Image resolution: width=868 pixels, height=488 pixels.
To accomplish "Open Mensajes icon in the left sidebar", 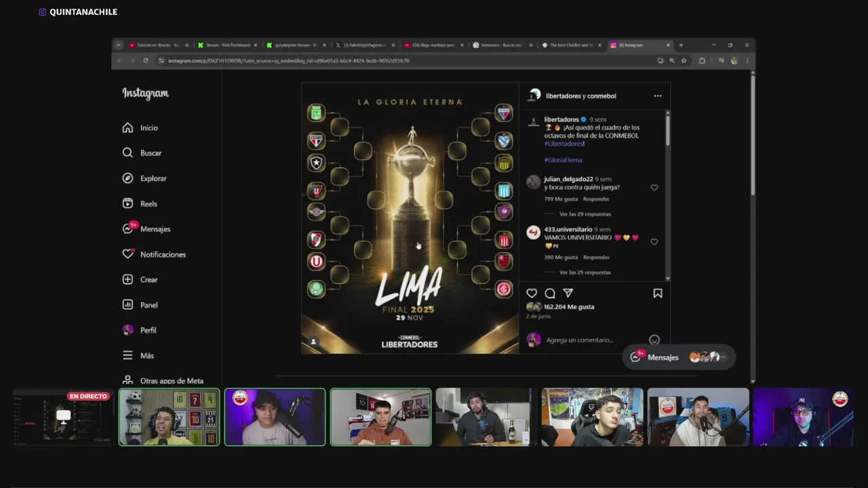I will pos(128,228).
